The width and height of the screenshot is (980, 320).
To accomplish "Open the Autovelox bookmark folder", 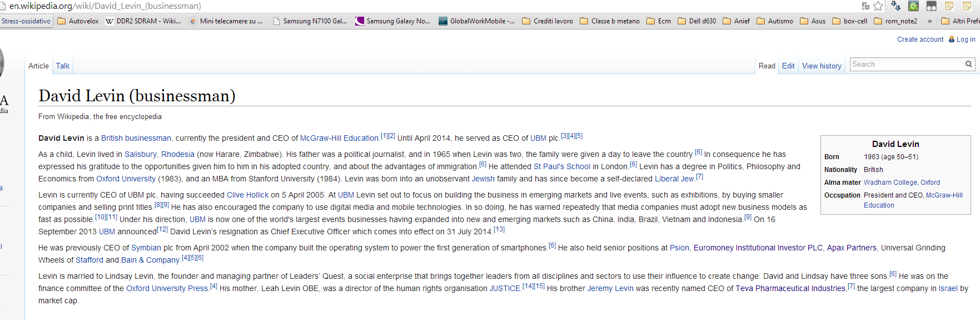I will [x=78, y=21].
